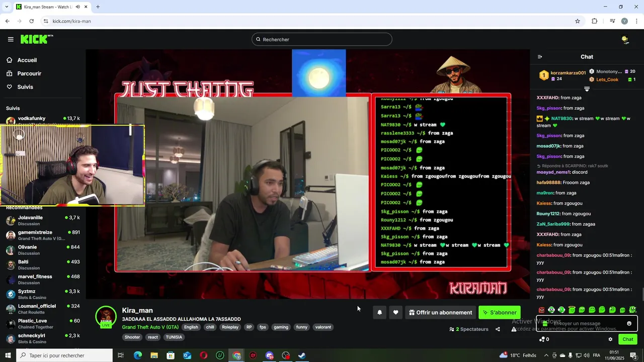Click the English tag
The image size is (644, 362).
point(191,327)
